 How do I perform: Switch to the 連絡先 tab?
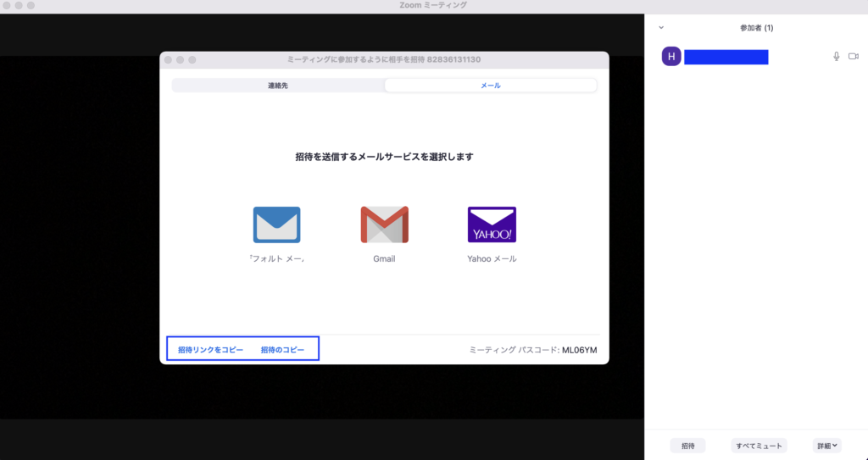pos(278,86)
